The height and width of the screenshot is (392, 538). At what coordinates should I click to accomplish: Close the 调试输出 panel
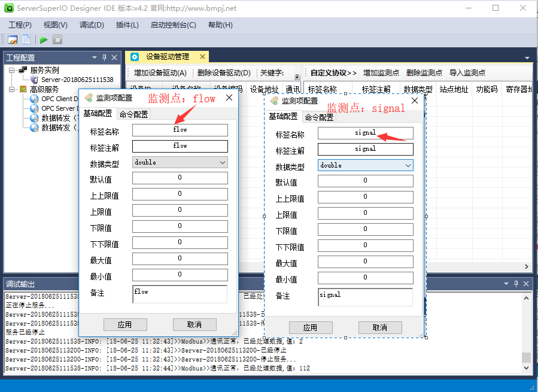point(526,284)
